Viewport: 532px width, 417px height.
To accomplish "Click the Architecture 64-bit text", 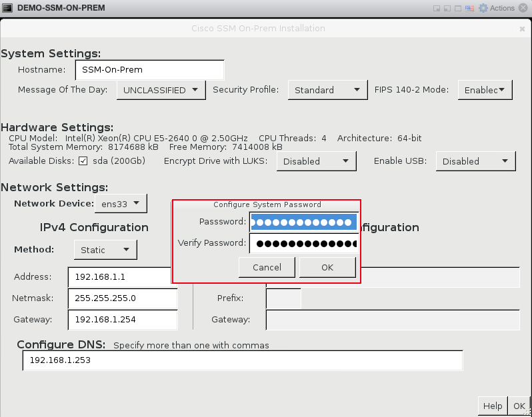I will 379,139.
